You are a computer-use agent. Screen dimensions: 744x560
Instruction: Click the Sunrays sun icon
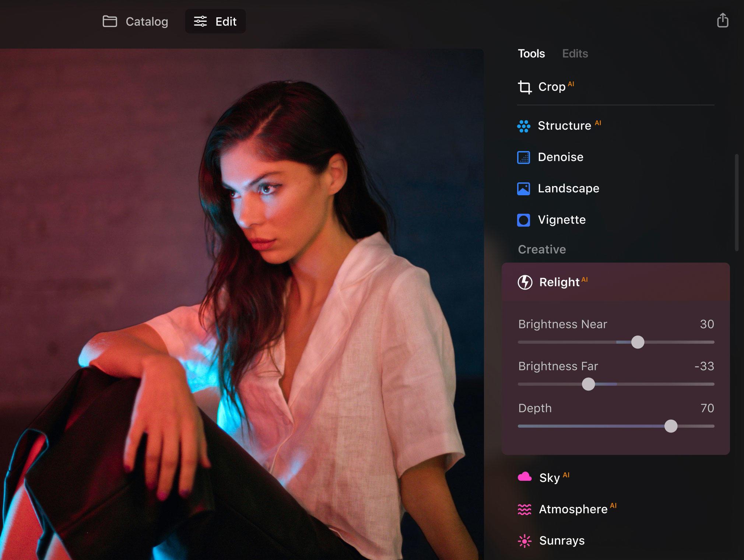point(524,541)
